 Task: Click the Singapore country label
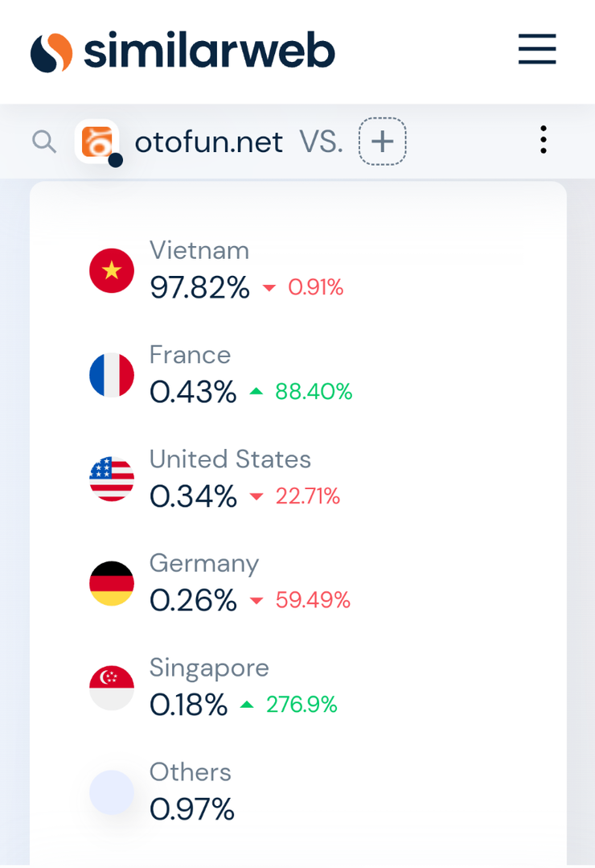209,668
